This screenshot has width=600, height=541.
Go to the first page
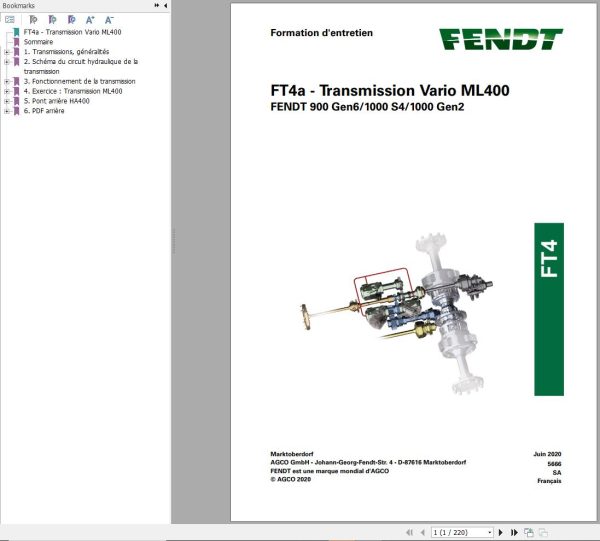(409, 532)
